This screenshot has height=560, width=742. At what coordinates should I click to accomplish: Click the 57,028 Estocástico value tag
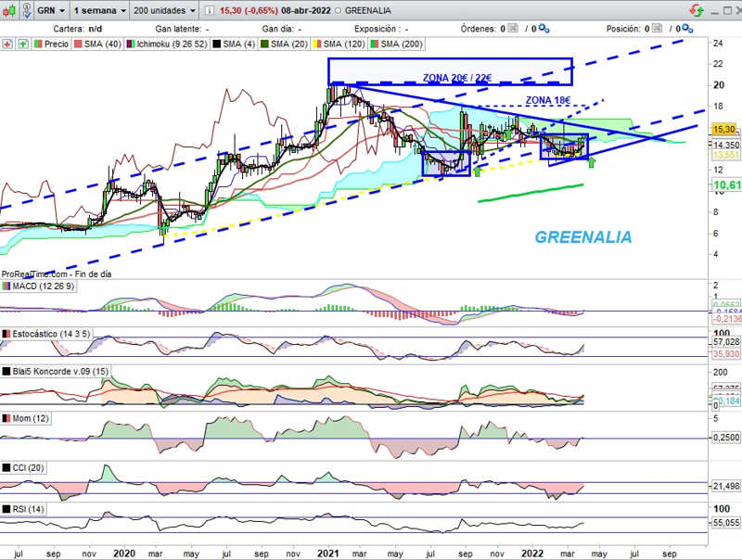coord(726,341)
